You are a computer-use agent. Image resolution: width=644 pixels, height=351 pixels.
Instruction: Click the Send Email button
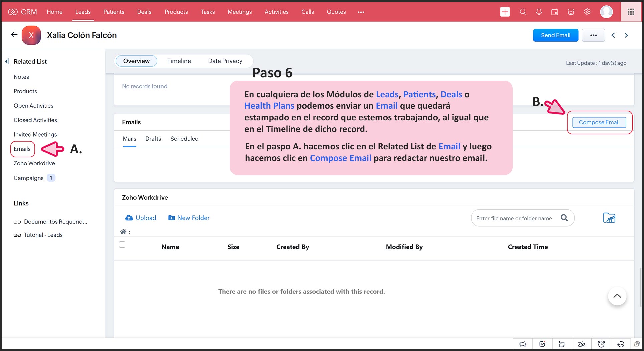555,35
